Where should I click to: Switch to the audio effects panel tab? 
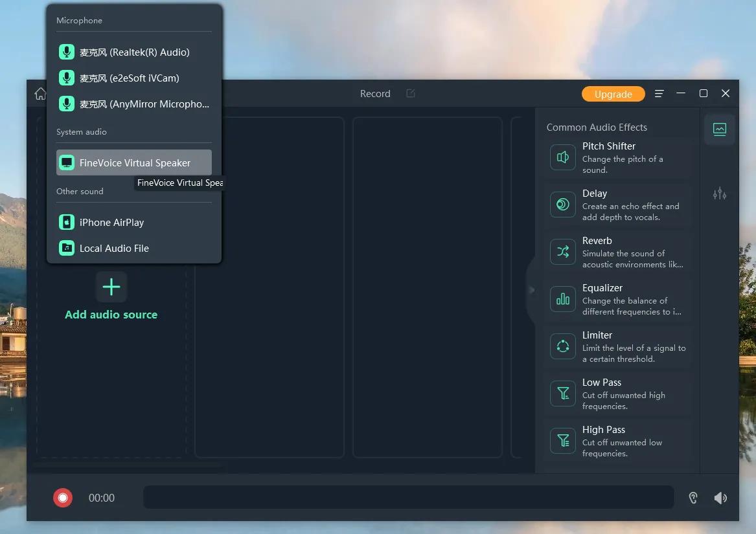point(719,129)
